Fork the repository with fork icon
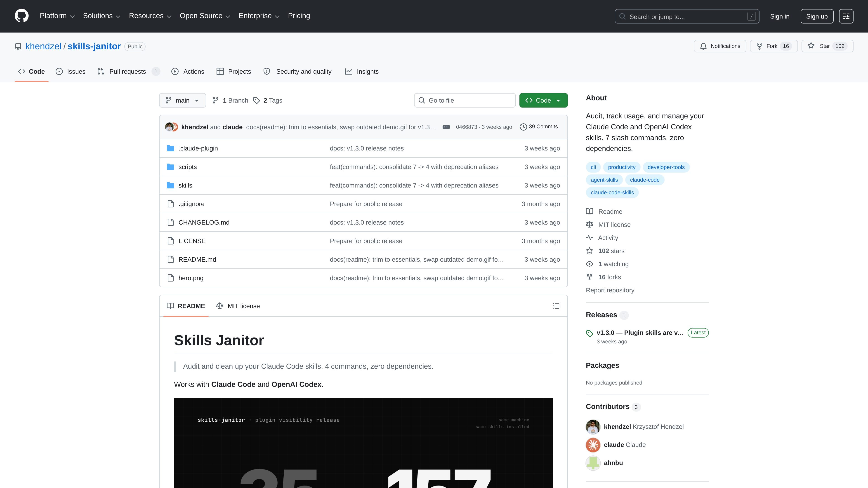Viewport: 868px width, 488px height. click(774, 46)
